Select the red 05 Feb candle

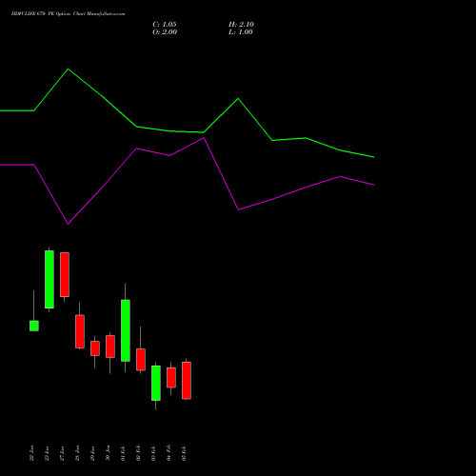coord(187,380)
